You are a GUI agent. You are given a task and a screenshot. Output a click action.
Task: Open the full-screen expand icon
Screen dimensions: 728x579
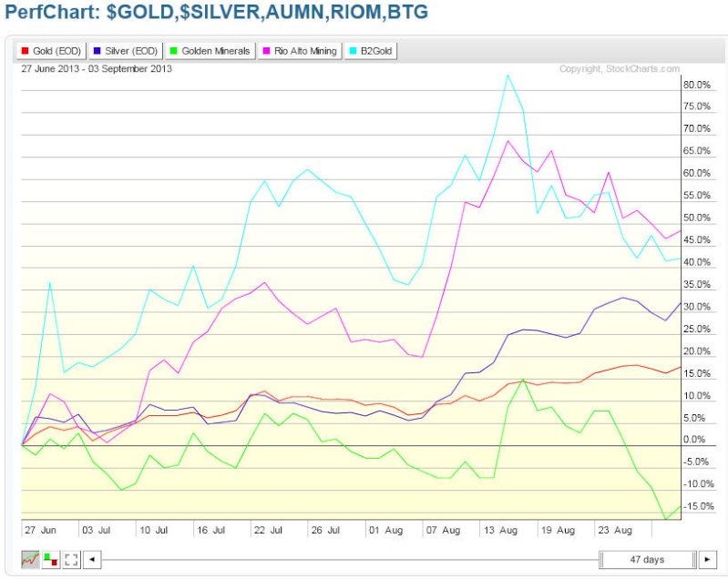pos(71,559)
